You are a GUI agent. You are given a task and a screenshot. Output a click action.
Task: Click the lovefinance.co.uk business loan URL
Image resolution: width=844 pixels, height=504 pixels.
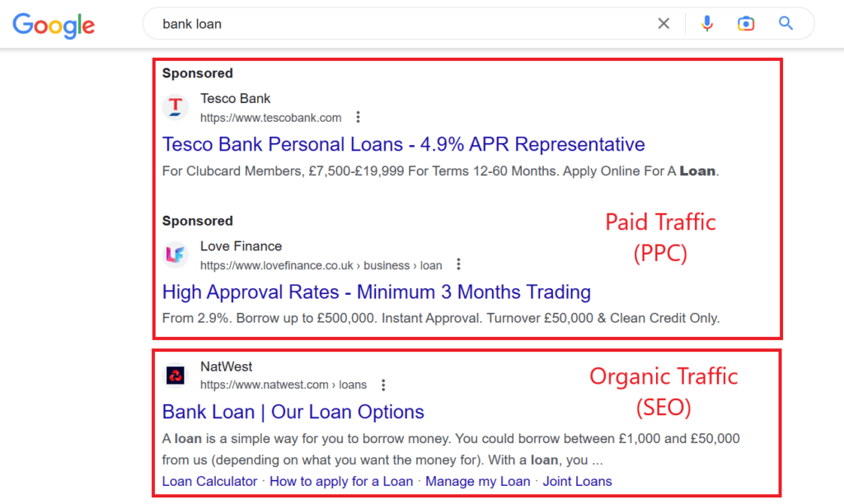321,266
